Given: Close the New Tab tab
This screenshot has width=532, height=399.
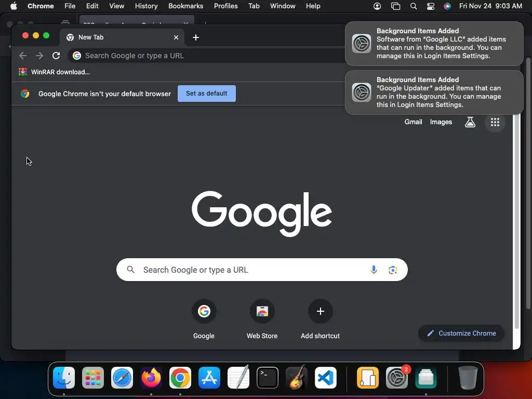Looking at the screenshot, I should click(x=176, y=37).
